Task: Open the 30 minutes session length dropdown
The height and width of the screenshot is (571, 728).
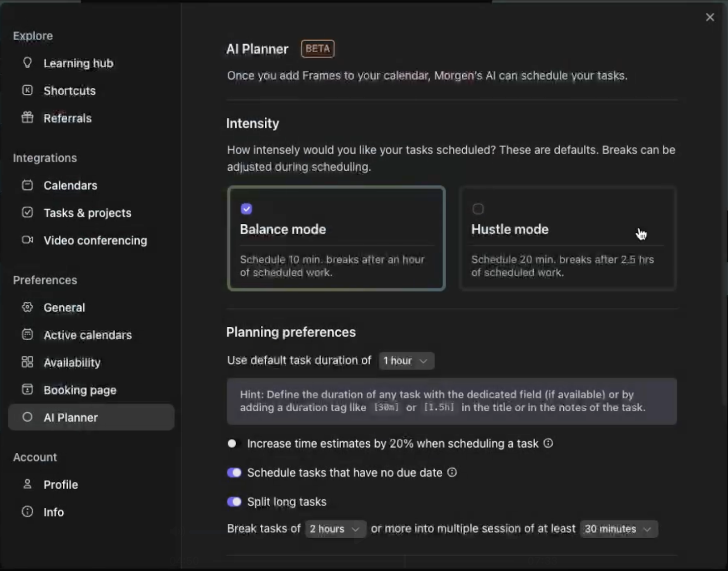Action: click(618, 529)
